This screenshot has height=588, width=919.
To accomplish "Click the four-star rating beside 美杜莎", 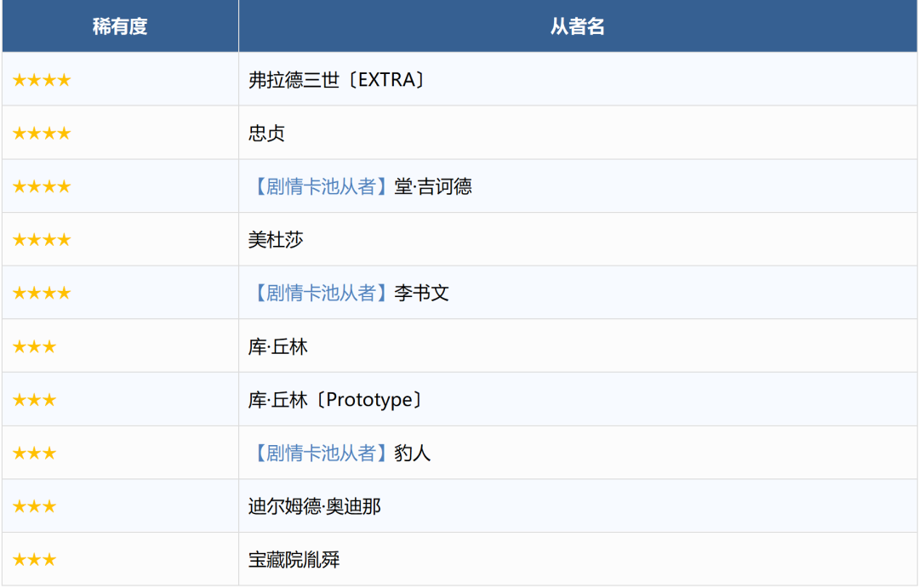I will tap(42, 240).
